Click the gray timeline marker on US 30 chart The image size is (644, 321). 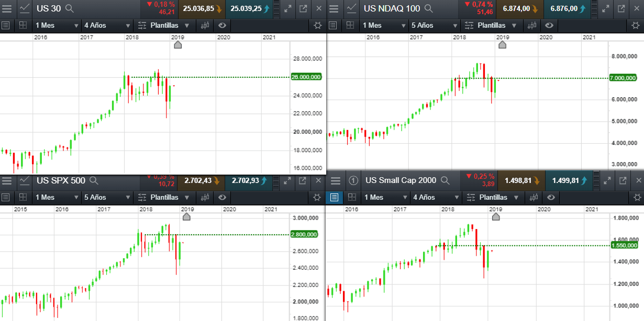pos(177,45)
